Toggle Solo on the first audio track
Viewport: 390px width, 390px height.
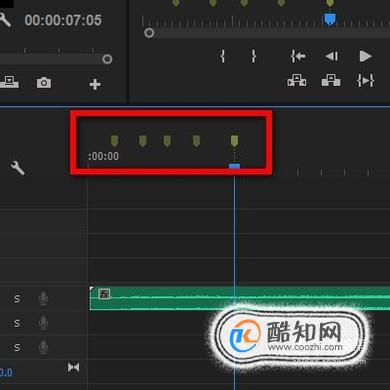tap(17, 299)
